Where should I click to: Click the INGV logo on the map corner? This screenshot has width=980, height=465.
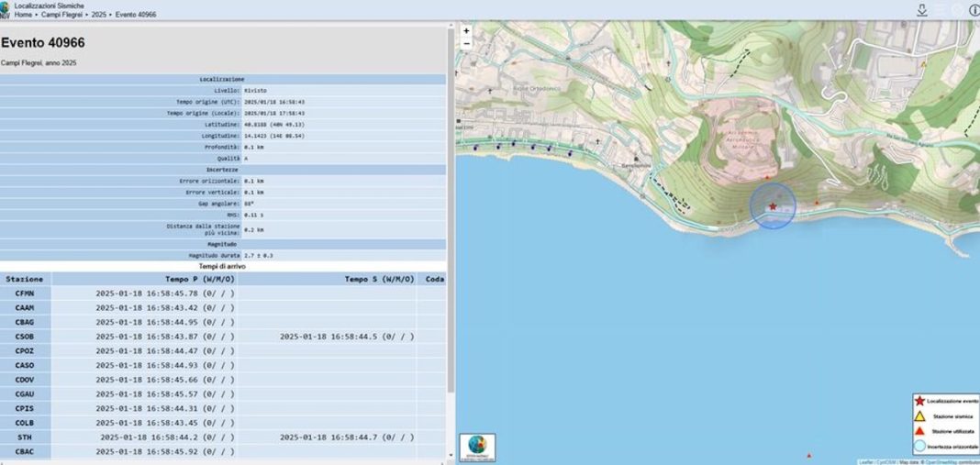(x=476, y=447)
